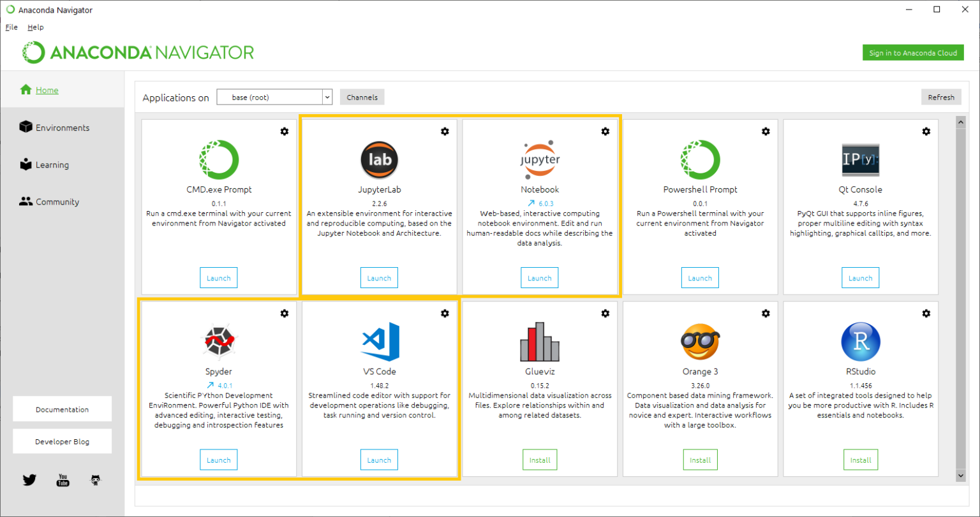980x517 pixels.
Task: Click the scroll down arrow of applications list
Action: coord(960,476)
